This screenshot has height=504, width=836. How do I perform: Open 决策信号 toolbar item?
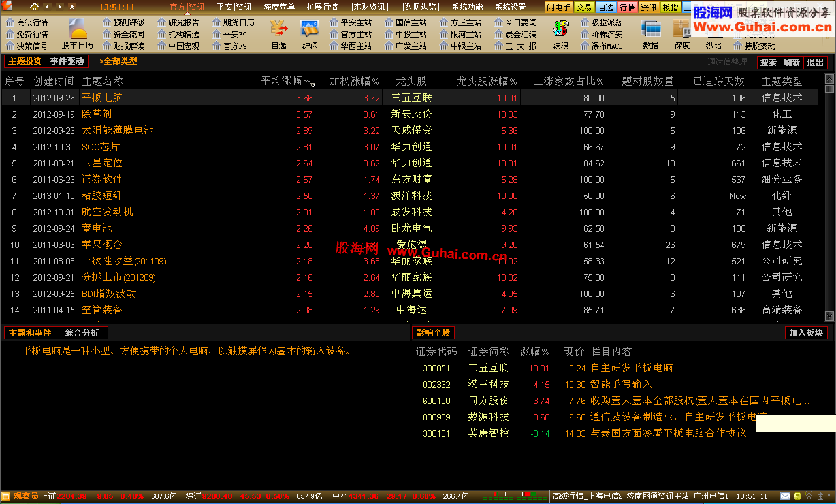(x=27, y=46)
